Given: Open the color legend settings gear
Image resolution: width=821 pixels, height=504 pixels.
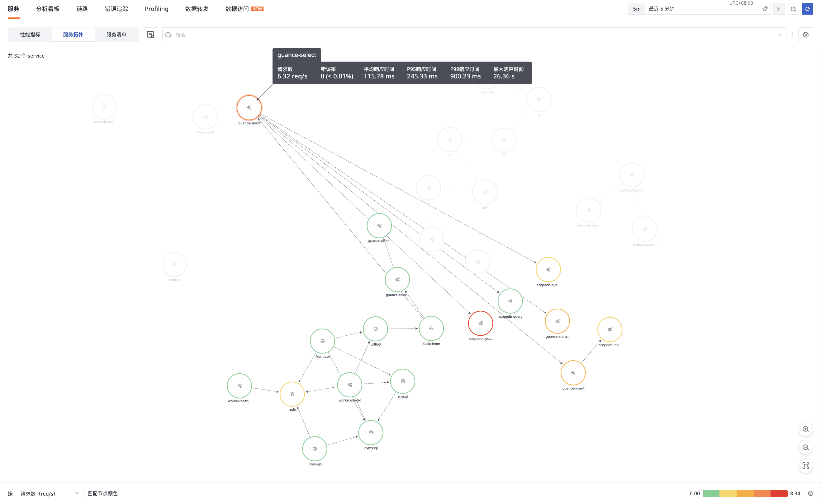Looking at the screenshot, I should coord(810,494).
